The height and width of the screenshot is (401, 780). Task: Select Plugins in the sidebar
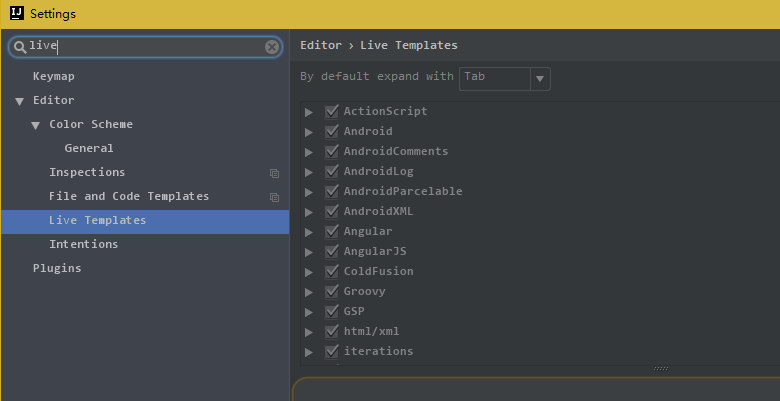click(x=57, y=268)
